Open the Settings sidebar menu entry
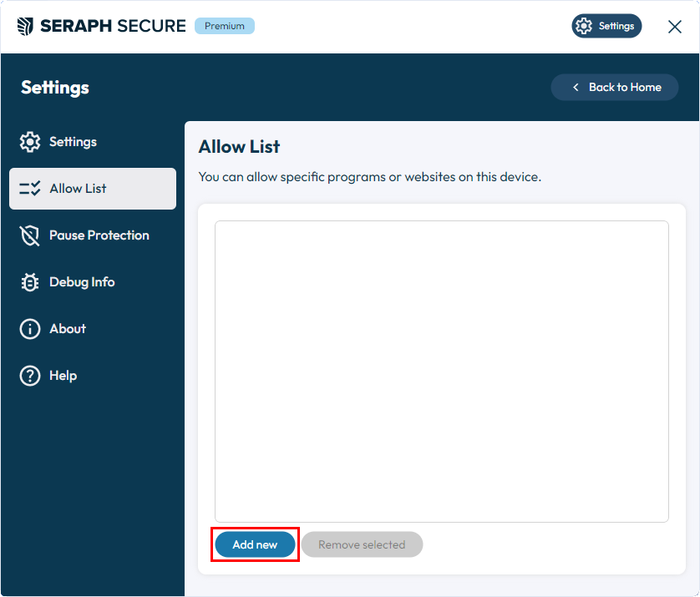 click(93, 142)
